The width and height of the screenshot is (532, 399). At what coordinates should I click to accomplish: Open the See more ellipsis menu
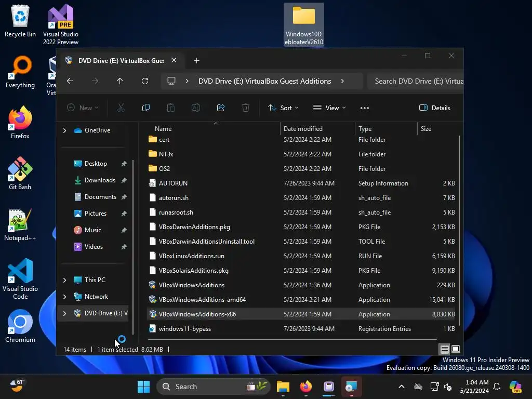click(364, 108)
